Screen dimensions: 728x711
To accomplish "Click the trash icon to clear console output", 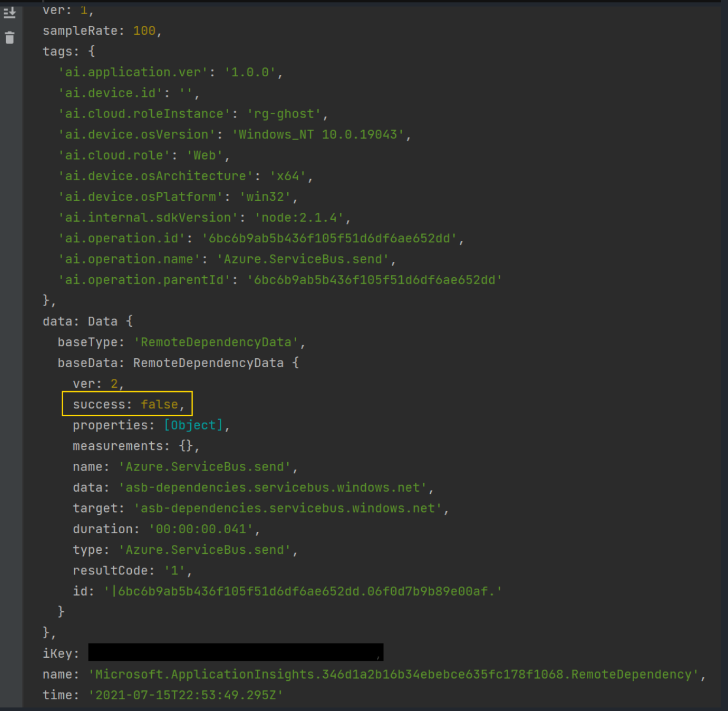I will [10, 38].
